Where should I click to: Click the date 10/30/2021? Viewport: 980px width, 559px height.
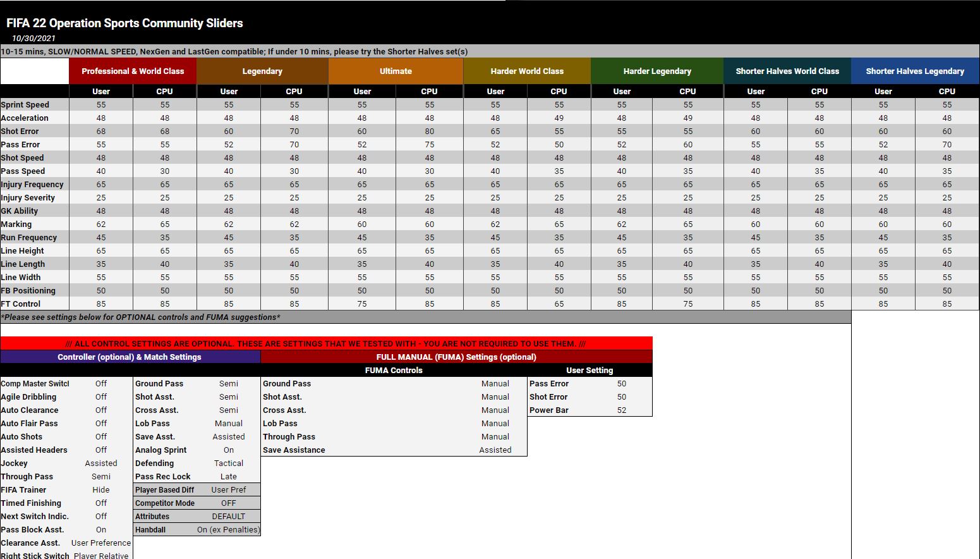click(33, 39)
